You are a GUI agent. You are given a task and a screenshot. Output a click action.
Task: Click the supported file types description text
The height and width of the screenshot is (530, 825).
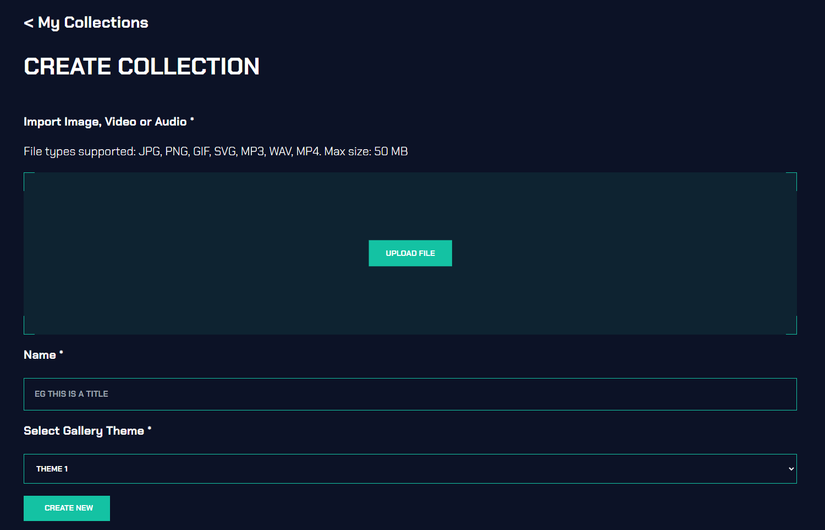215,151
